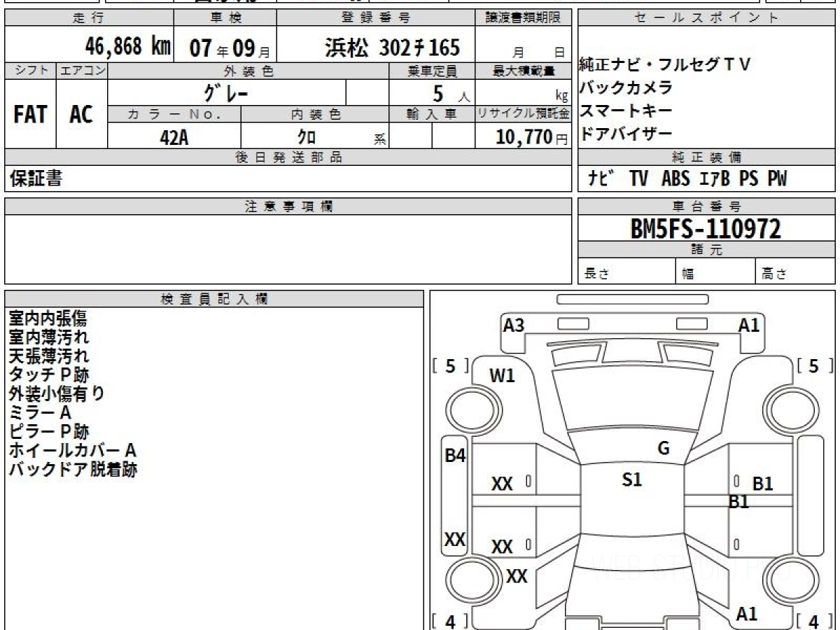The width and height of the screenshot is (840, 630).
Task: Select the recycle deposit 10,770円
Action: pos(532,137)
